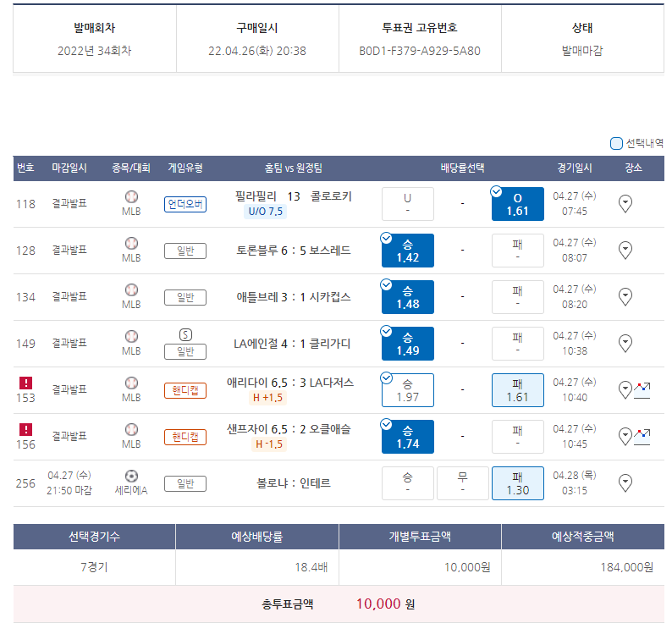
Task: Click expected payout 184,000원
Action: coord(626,568)
